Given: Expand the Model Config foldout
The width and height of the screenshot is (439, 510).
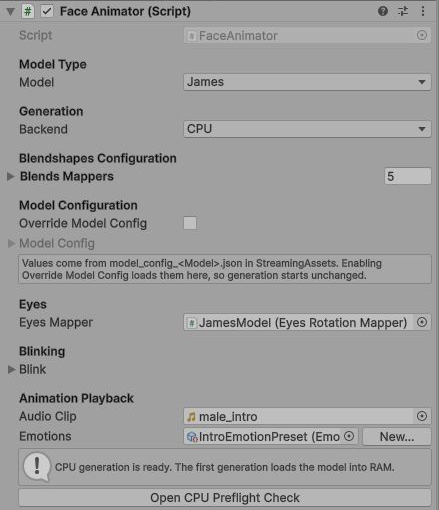Looking at the screenshot, I should point(11,244).
